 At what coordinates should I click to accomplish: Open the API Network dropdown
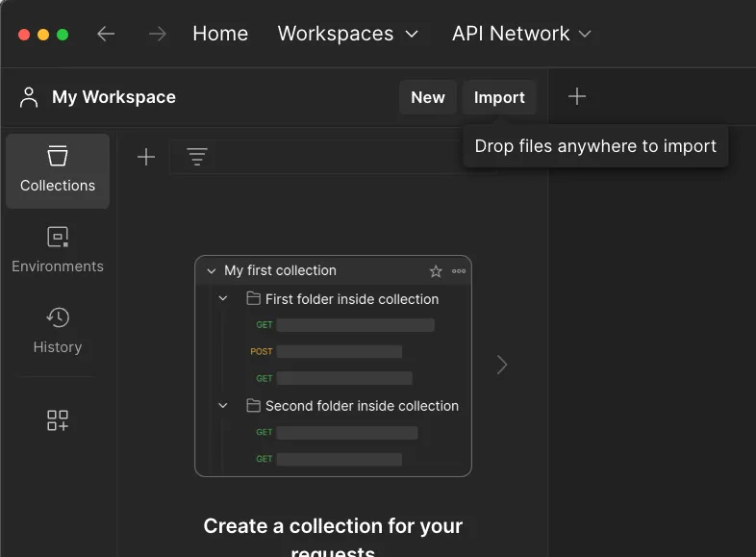[521, 34]
